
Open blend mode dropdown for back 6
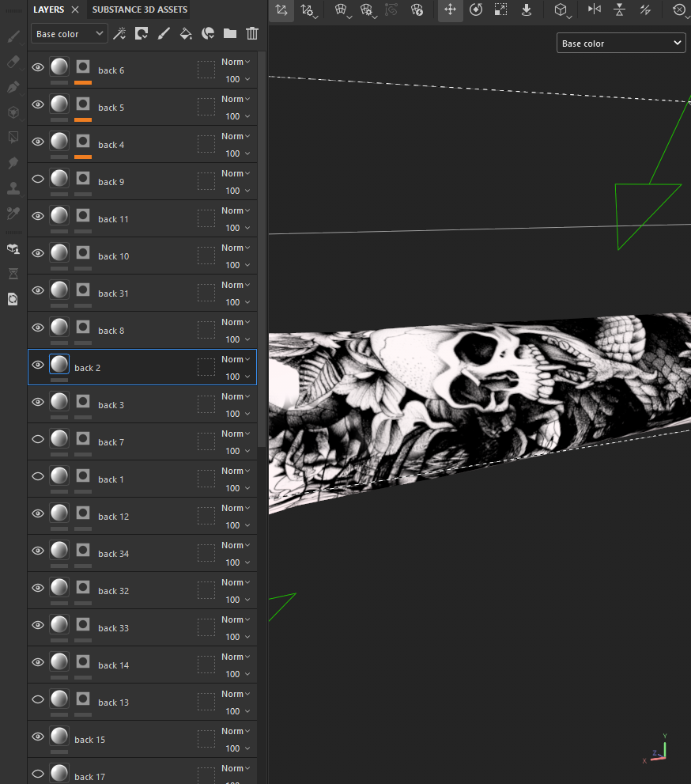[236, 62]
